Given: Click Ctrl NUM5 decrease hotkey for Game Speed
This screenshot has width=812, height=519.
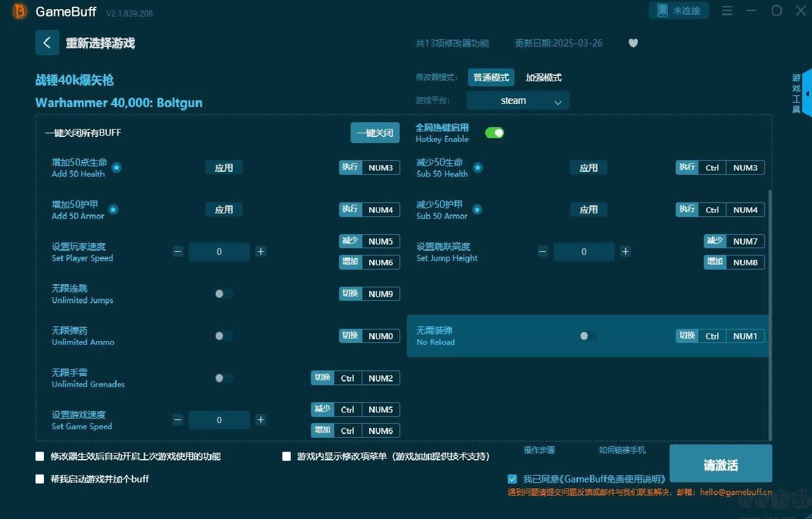Looking at the screenshot, I should point(355,410).
